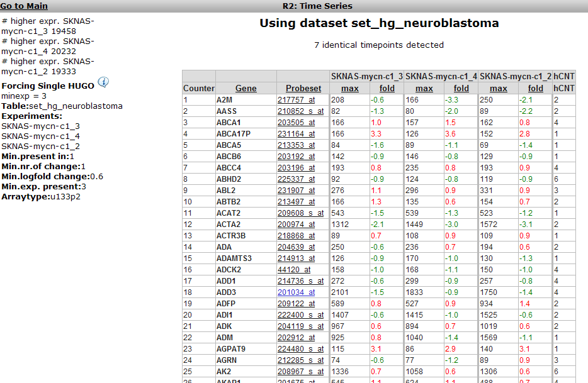Open probeset 231907_at for gene ABL2

click(x=296, y=190)
